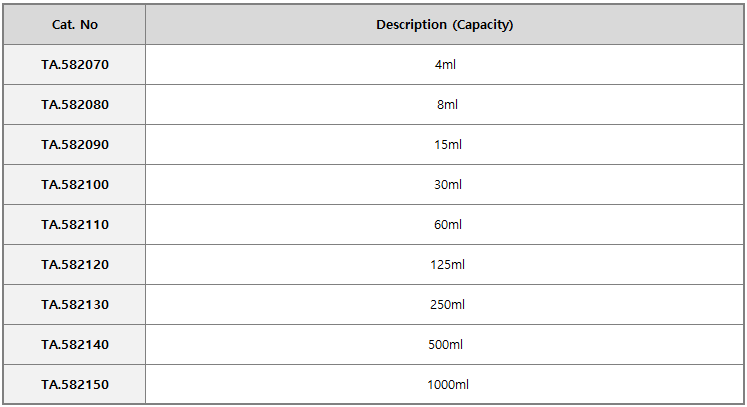Select catalog number TA.582150
This screenshot has width=747, height=407.
[x=75, y=385]
